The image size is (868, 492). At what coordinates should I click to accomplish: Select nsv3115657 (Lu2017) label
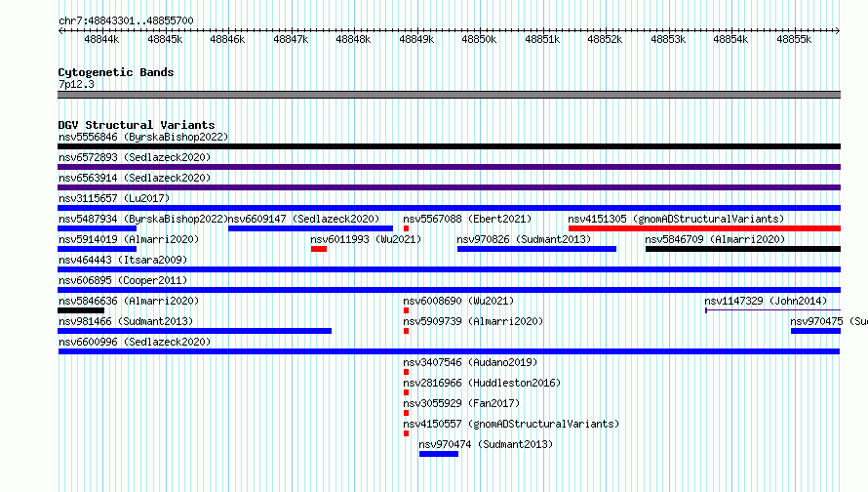click(x=114, y=198)
